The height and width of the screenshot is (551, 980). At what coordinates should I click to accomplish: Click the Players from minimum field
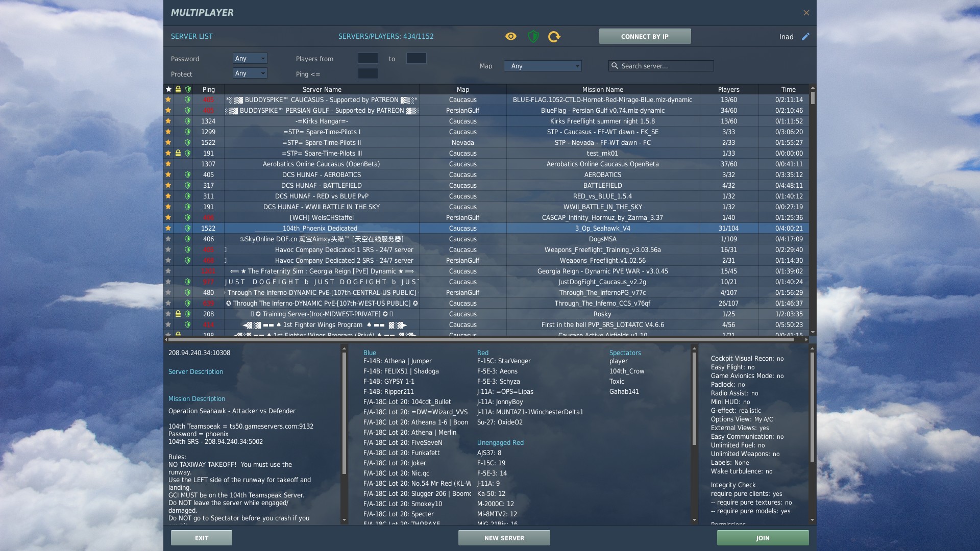(368, 58)
